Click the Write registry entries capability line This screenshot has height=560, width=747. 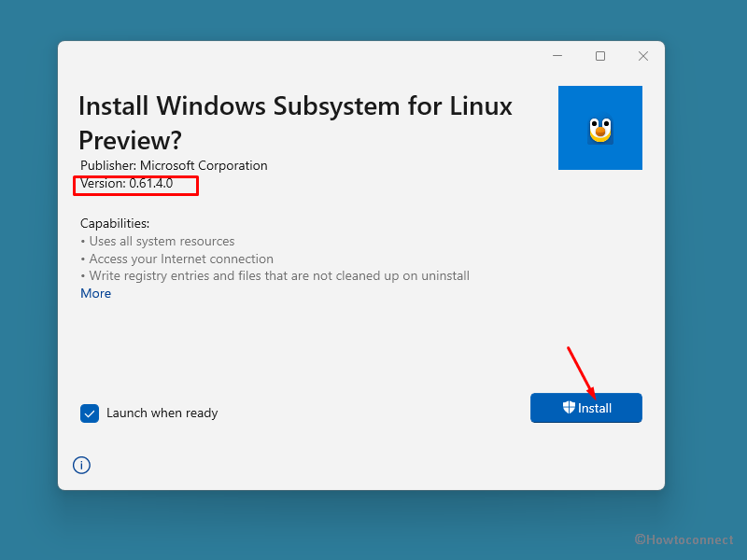[x=275, y=275]
